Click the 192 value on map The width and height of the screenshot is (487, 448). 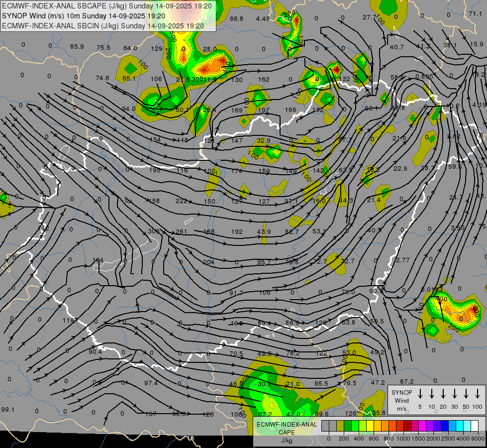click(237, 231)
